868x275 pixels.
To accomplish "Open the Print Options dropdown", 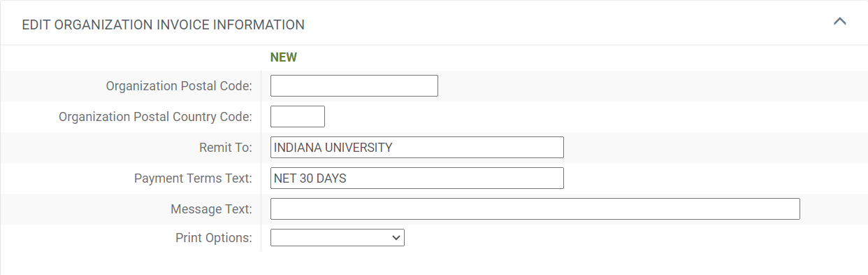I will tap(338, 238).
